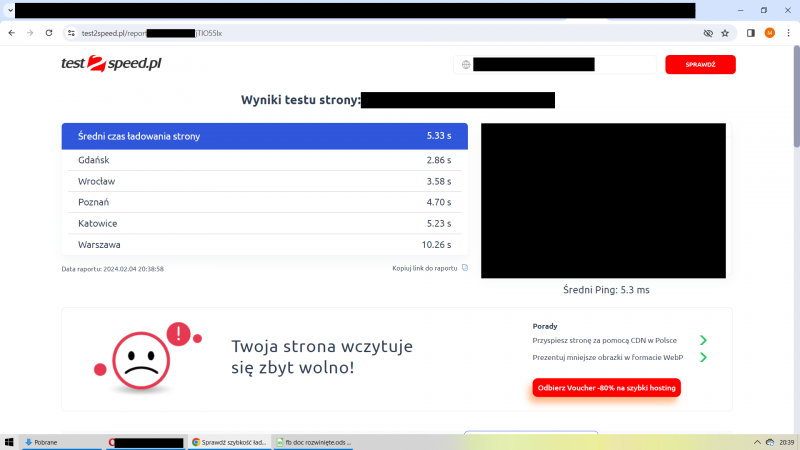The image size is (800, 450).
Task: Open the Chrome three-dot menu
Action: coord(788,33)
